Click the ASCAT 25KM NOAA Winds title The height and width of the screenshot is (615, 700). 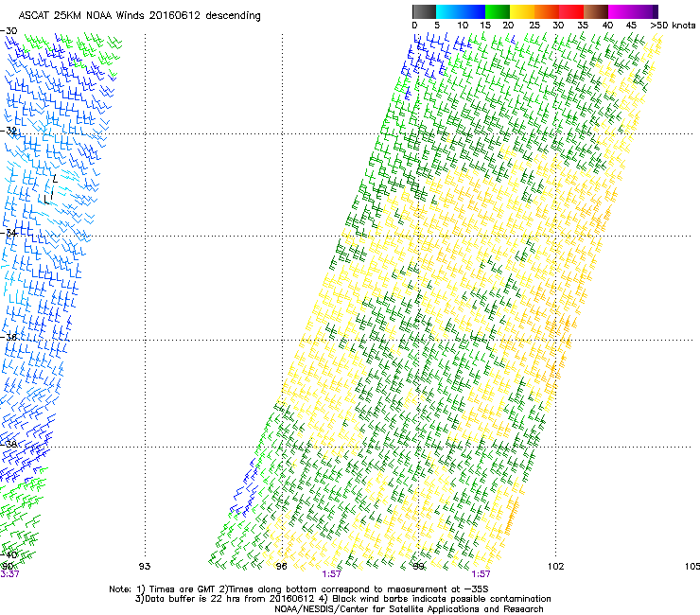click(x=139, y=15)
